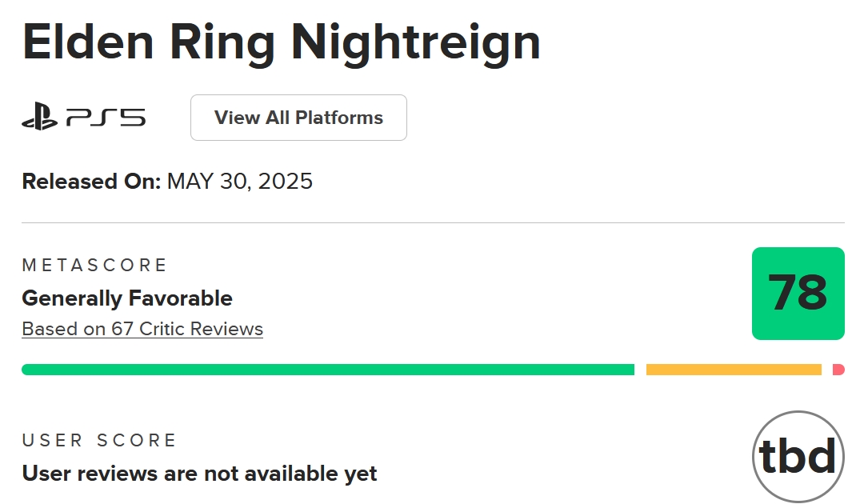Click the PS5 platform wordmark
This screenshot has height=504, width=864.
(106, 118)
